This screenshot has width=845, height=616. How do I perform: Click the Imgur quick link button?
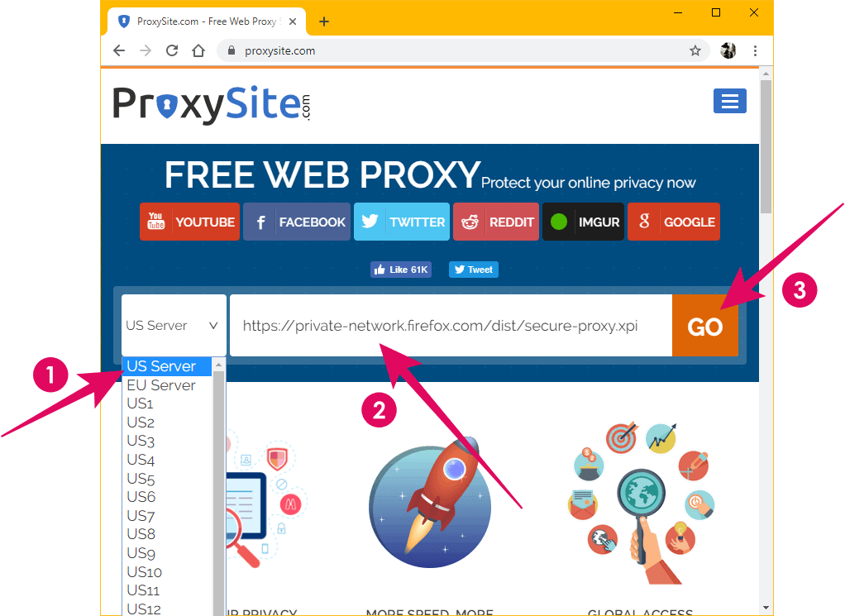pos(583,222)
